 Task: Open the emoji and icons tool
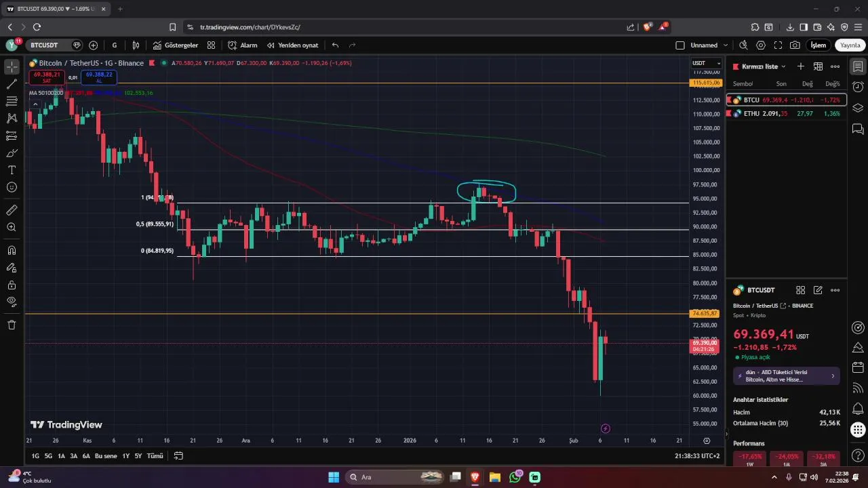12,187
